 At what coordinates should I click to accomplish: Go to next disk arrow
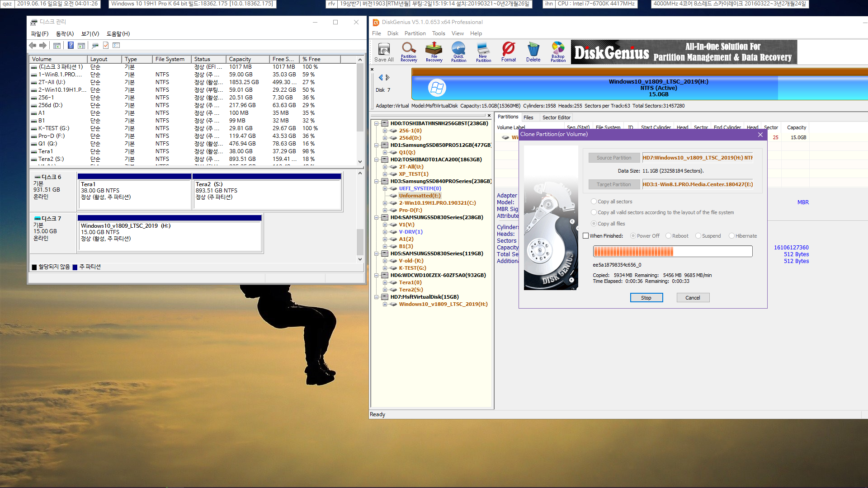(387, 77)
